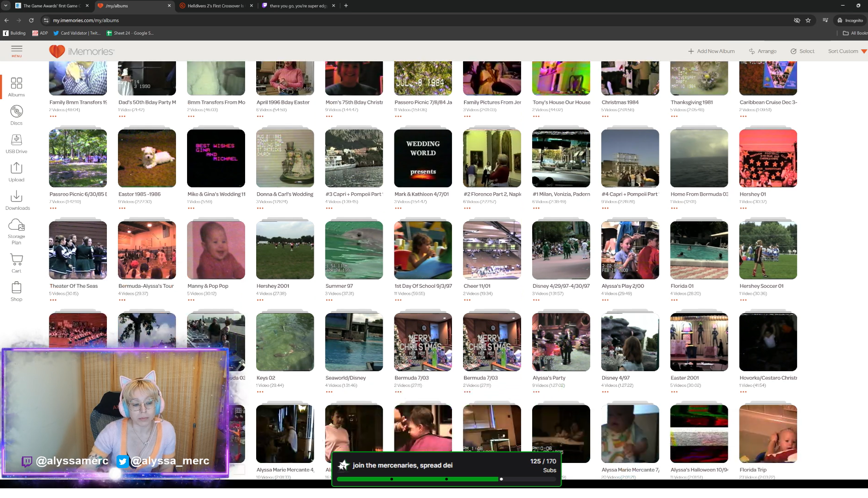Open options dots under Easter 1985-1986
This screenshot has width=868, height=498.
(x=122, y=208)
